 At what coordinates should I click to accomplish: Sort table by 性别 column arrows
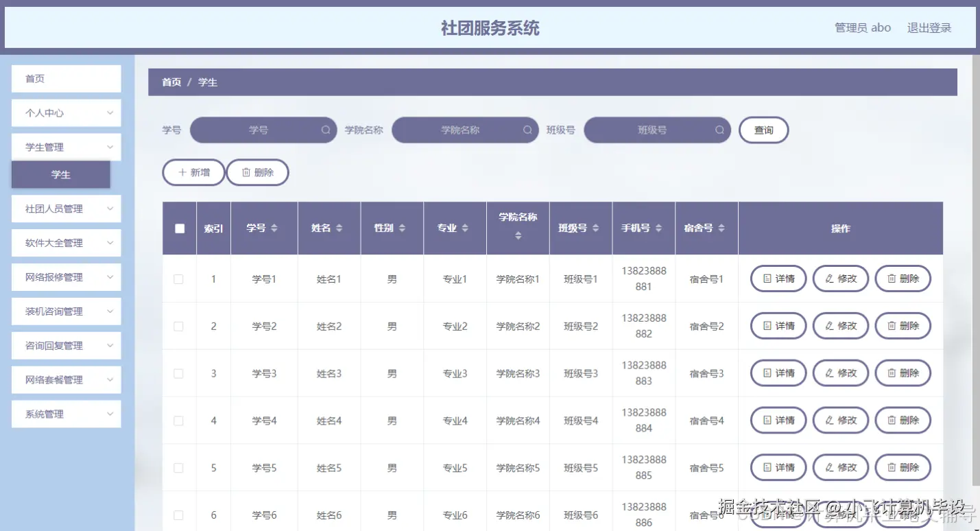pos(402,228)
